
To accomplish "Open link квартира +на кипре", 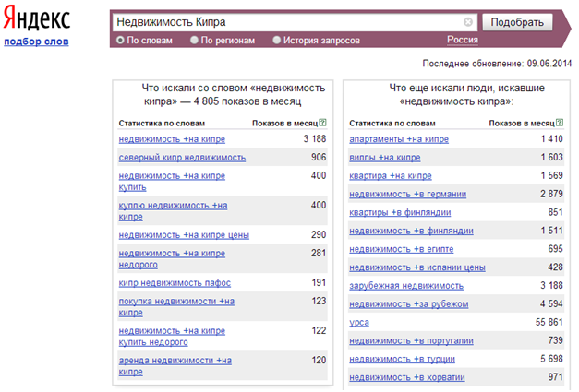I will (391, 176).
